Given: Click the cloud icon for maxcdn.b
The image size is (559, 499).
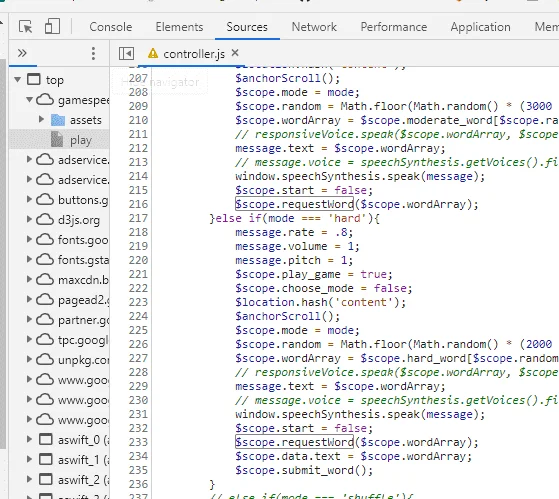Looking at the screenshot, I should tap(45, 279).
